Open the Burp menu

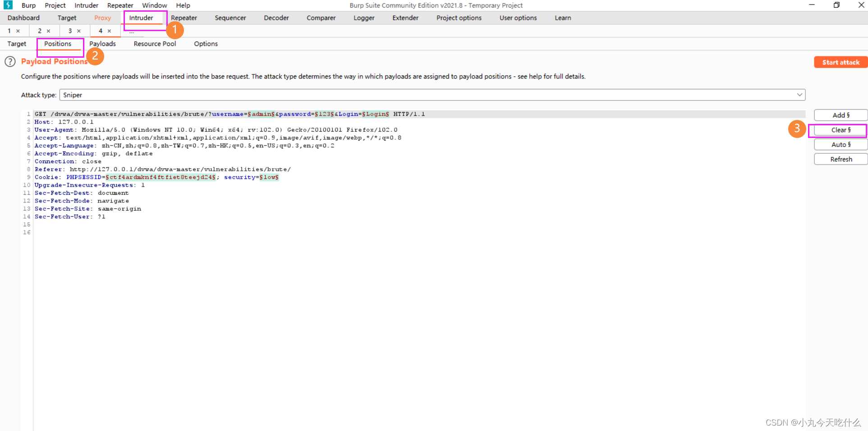28,5
